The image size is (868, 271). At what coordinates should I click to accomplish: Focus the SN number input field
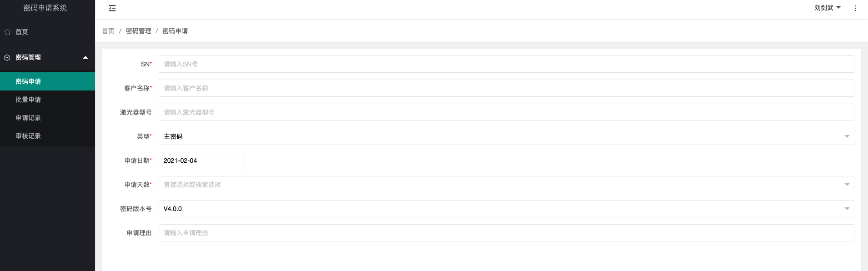[x=506, y=64]
